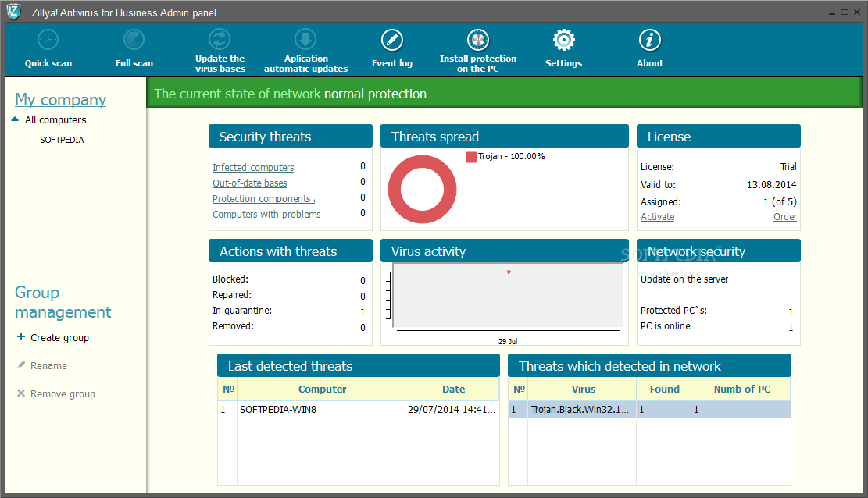This screenshot has width=868, height=498.
Task: Sort last detected threats by Date column
Action: [x=453, y=389]
